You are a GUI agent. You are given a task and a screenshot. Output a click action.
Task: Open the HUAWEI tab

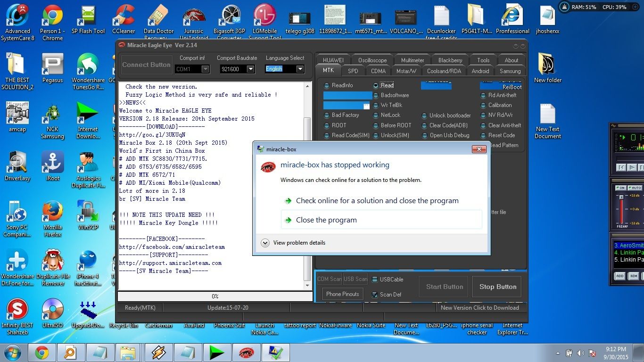pos(333,60)
